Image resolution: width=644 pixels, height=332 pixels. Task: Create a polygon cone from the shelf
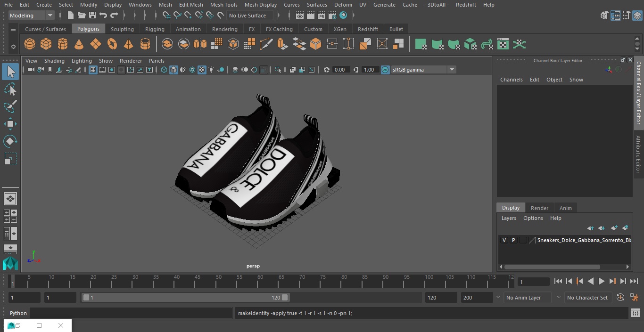point(79,44)
